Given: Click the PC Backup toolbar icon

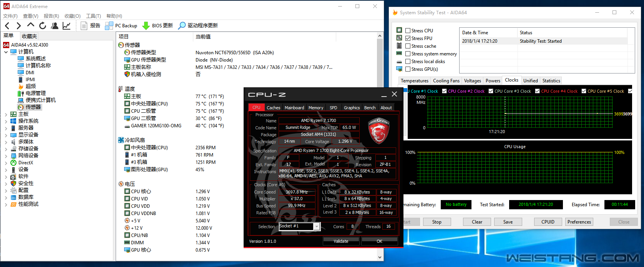Looking at the screenshot, I should pyautogui.click(x=109, y=26).
